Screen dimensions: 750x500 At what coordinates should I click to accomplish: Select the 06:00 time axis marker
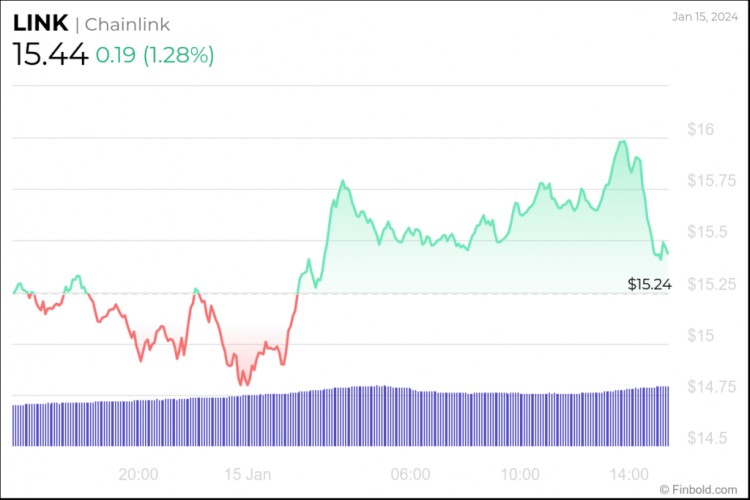click(x=410, y=473)
